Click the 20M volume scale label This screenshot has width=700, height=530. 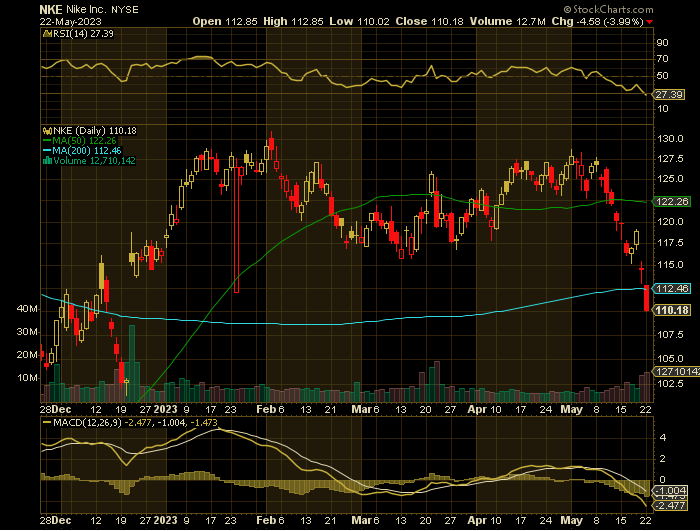27,355
